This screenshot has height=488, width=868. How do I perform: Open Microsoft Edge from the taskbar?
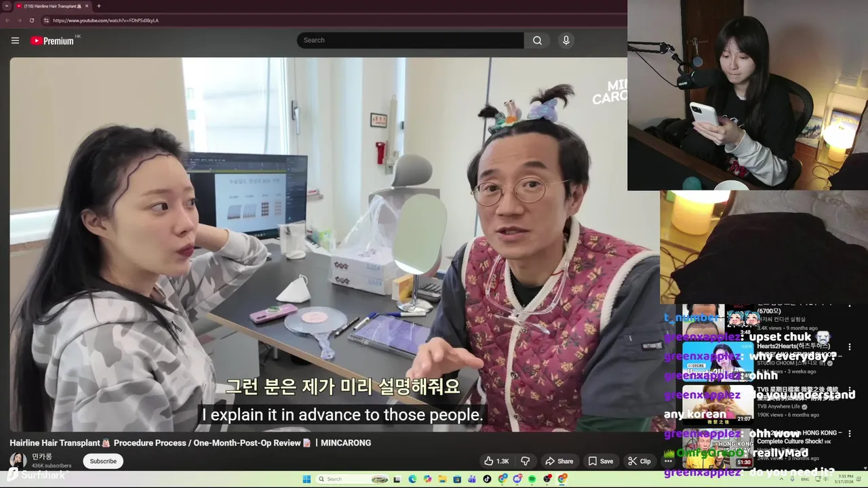point(412,479)
